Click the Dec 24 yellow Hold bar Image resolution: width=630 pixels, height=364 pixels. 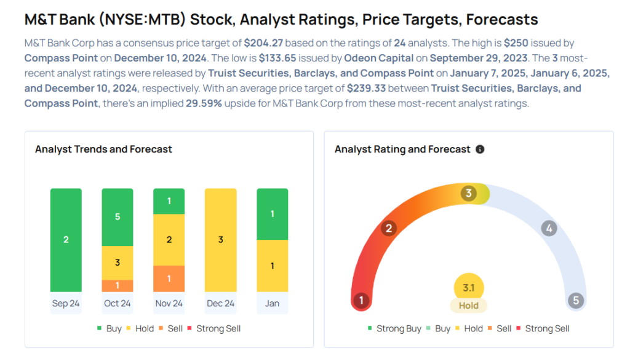tap(220, 240)
